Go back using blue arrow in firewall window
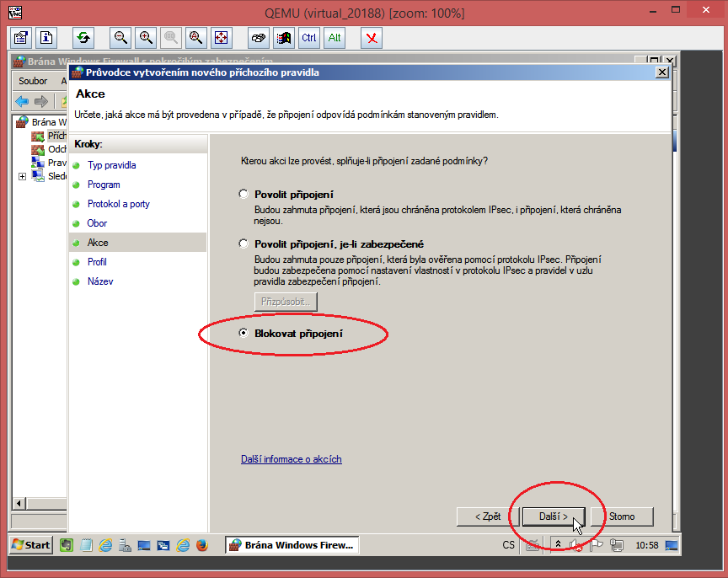The height and width of the screenshot is (578, 728). (x=22, y=101)
